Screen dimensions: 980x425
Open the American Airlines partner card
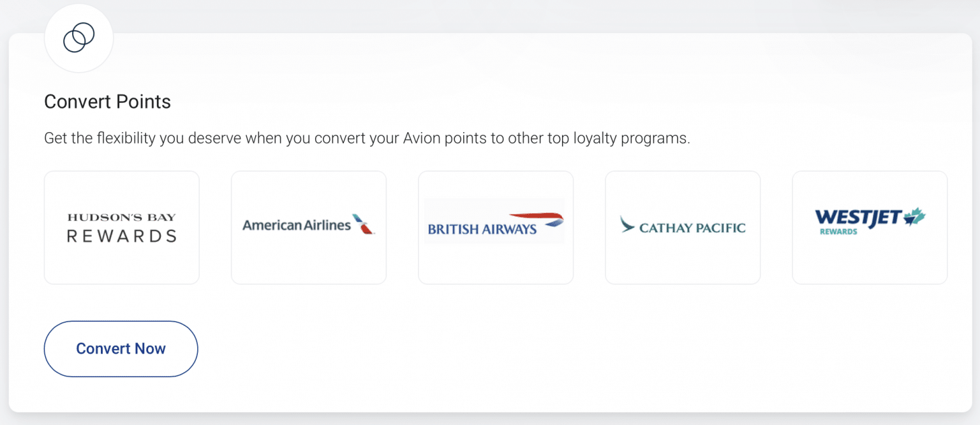308,227
